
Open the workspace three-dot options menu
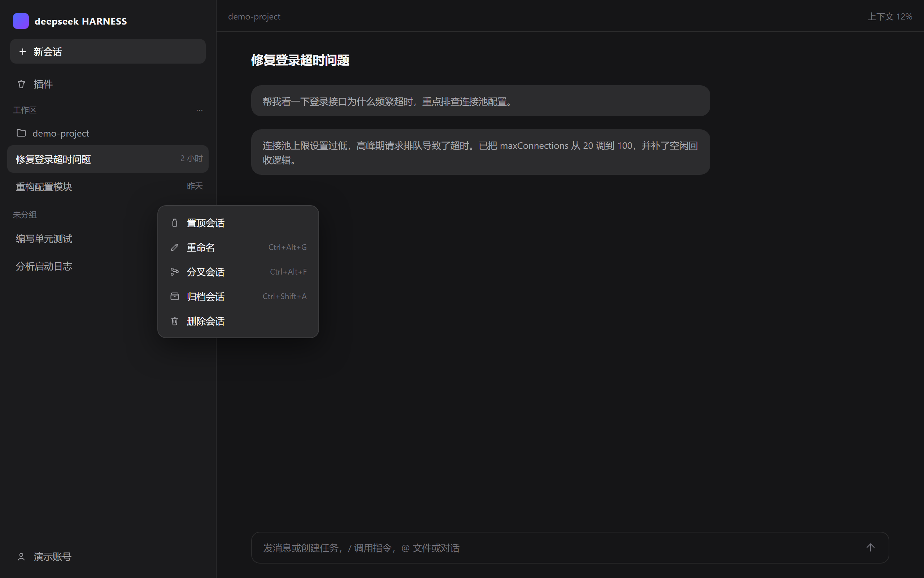199,110
